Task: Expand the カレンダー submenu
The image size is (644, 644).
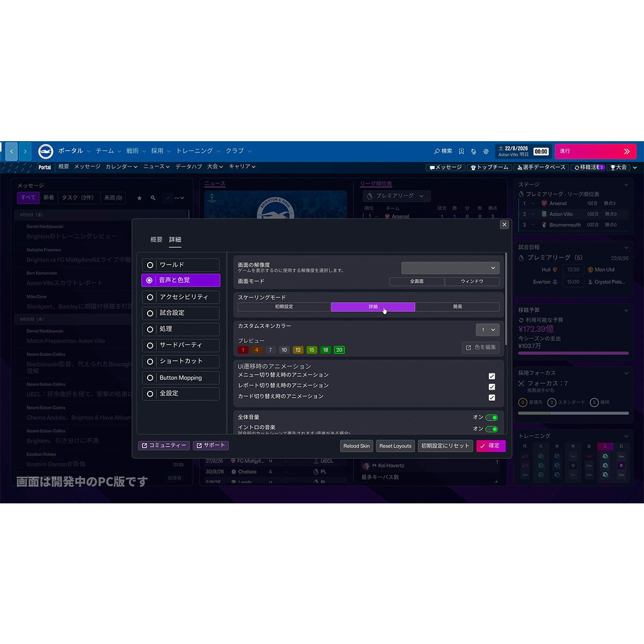Action: click(x=121, y=167)
